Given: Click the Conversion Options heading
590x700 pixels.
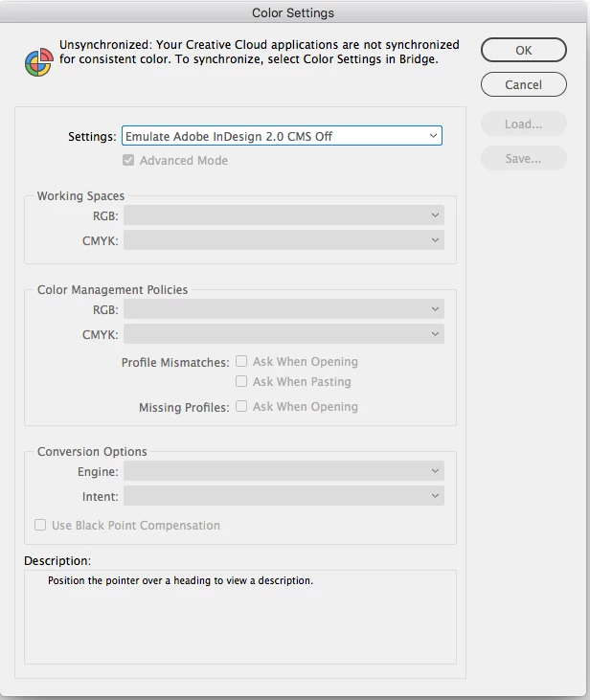Looking at the screenshot, I should (x=92, y=451).
